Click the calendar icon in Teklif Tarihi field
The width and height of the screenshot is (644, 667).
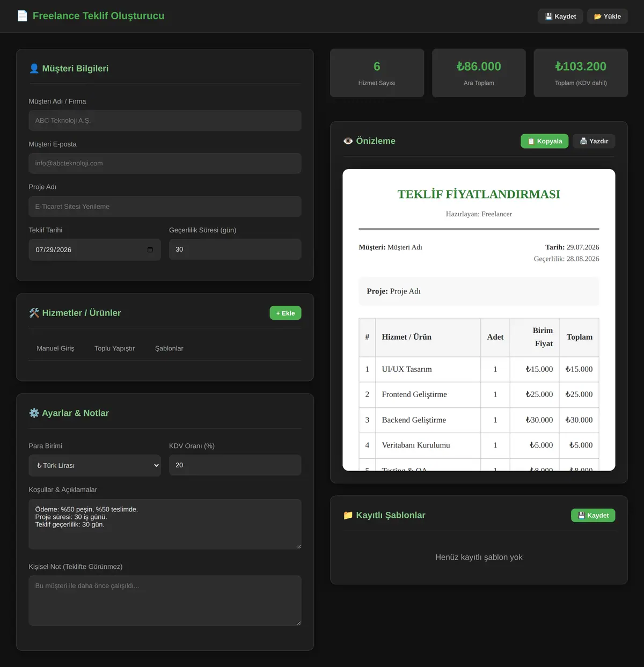pyautogui.click(x=150, y=250)
